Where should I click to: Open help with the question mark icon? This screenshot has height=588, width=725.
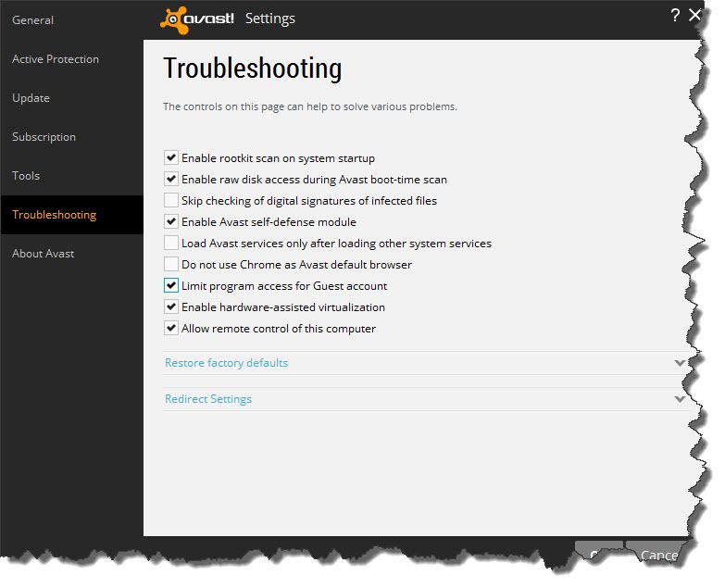coord(675,15)
